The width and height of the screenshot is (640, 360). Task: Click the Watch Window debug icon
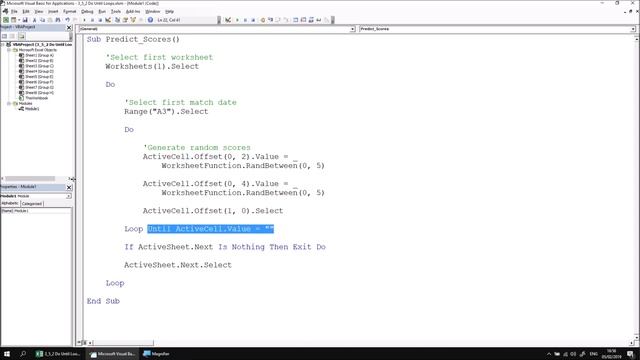pyautogui.click(x=311, y=20)
